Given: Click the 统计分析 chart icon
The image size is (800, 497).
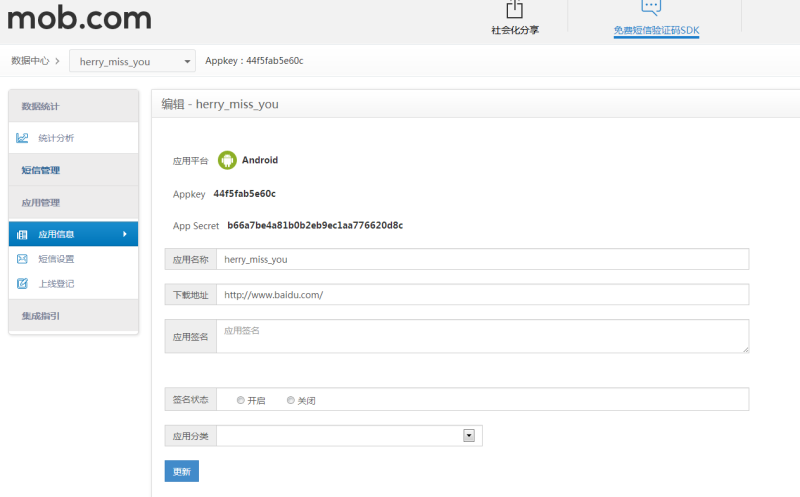Looking at the screenshot, I should 22,138.
